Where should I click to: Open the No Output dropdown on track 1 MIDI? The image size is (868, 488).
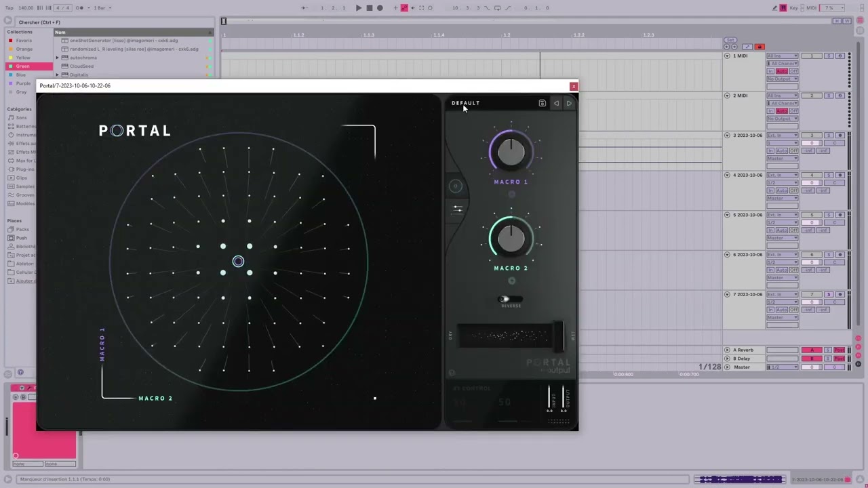point(782,79)
